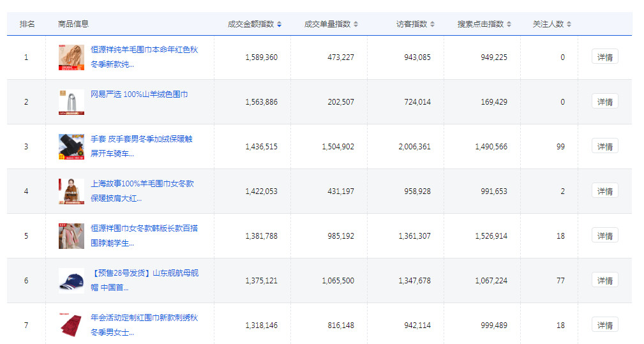The height and width of the screenshot is (344, 644).
Task: Open 网易严选 100%山羊绒色围巾 link
Action: tap(139, 94)
